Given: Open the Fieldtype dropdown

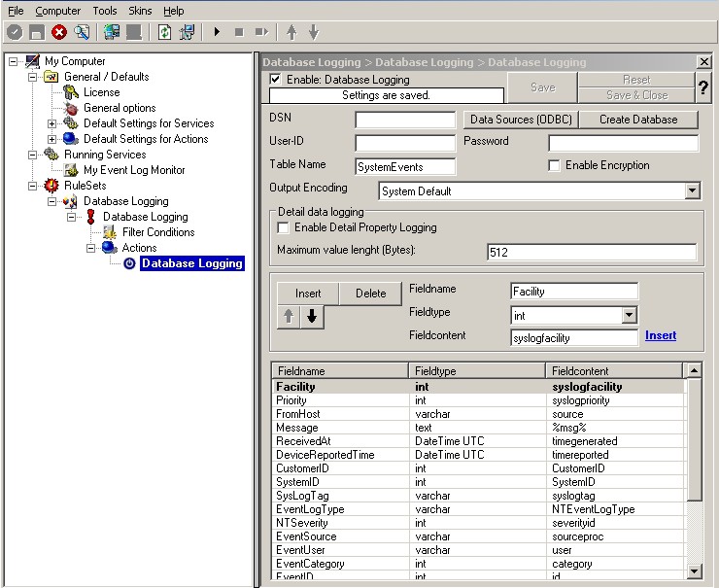Looking at the screenshot, I should [629, 315].
